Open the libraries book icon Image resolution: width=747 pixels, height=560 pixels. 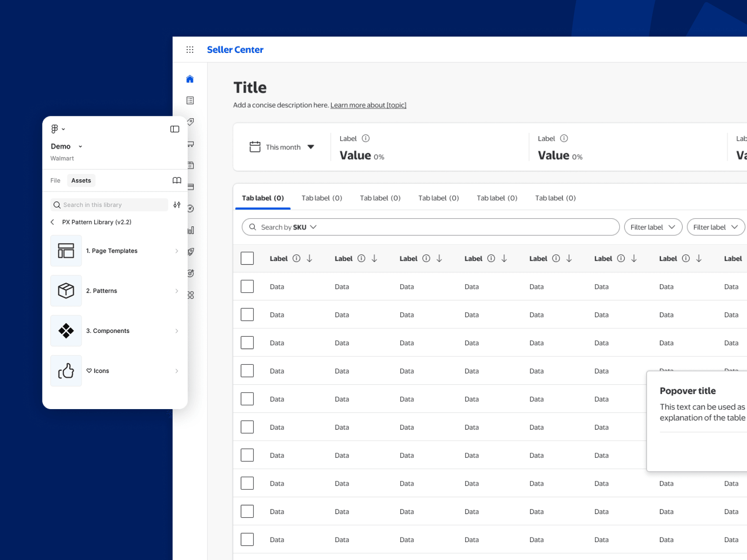click(177, 180)
